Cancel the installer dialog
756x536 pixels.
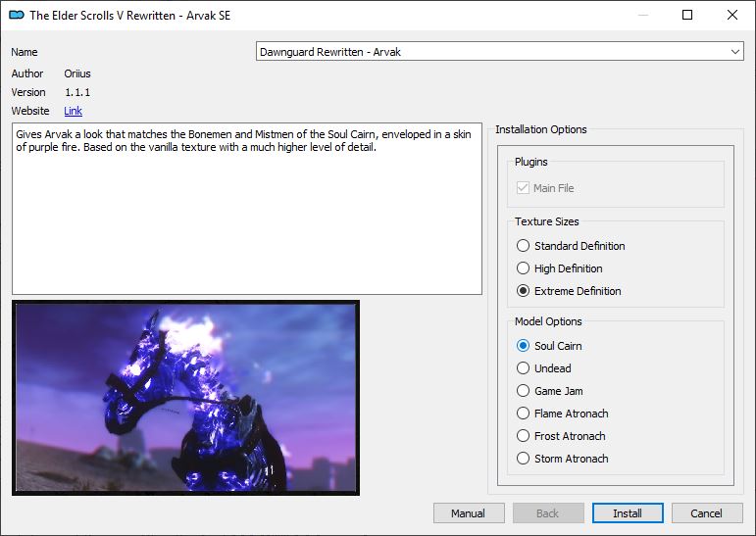pos(707,513)
